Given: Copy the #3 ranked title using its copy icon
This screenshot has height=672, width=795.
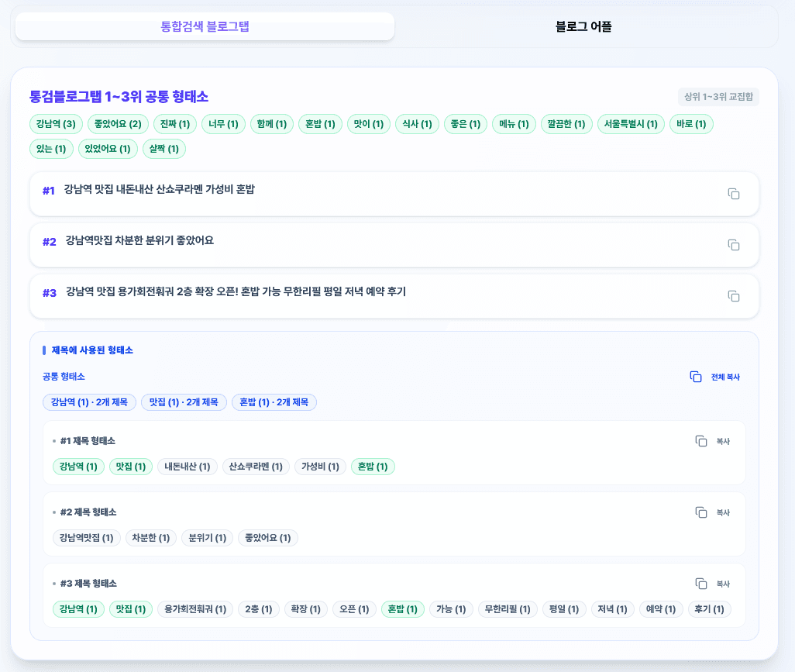Looking at the screenshot, I should click(733, 296).
